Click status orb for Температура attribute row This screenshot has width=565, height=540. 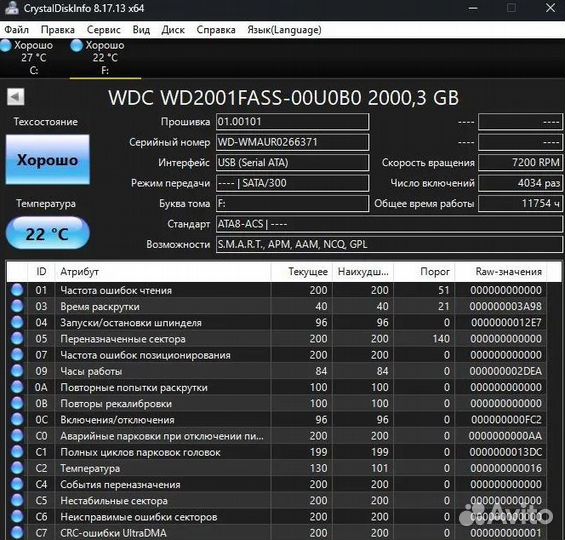click(x=17, y=468)
